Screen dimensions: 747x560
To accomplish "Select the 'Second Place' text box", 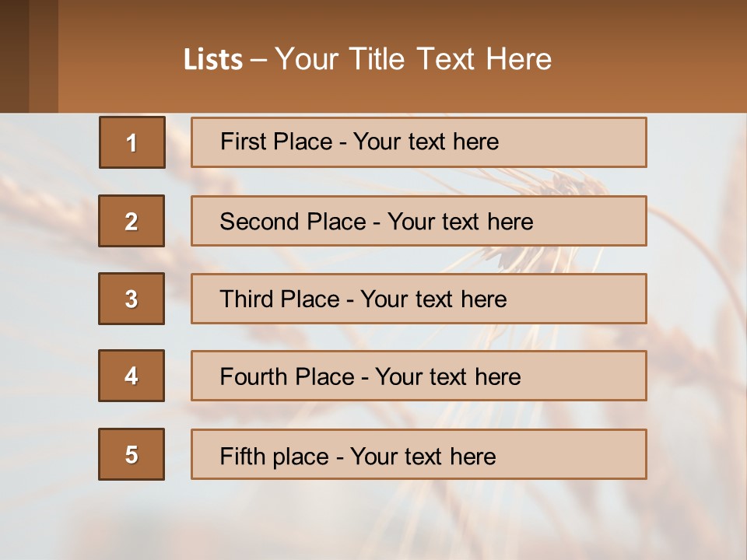I will 419,221.
